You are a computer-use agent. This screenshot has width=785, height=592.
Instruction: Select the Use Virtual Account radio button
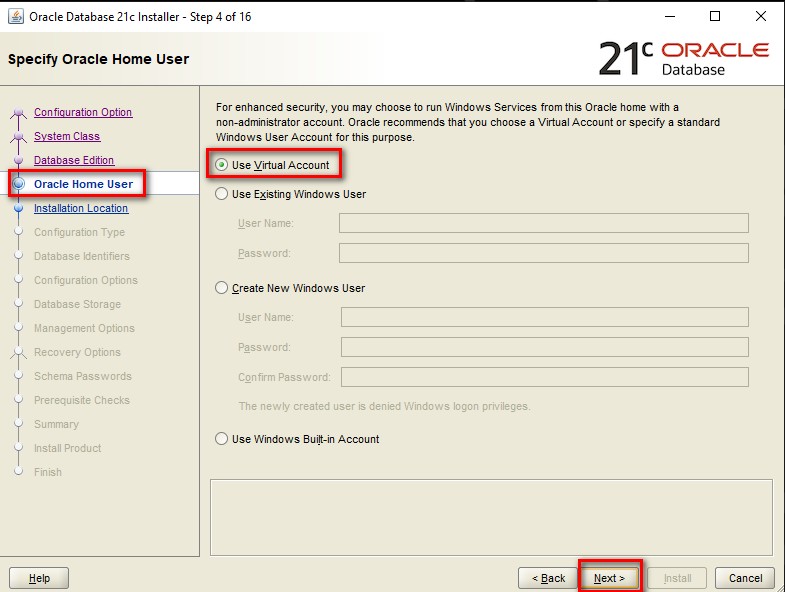(222, 165)
